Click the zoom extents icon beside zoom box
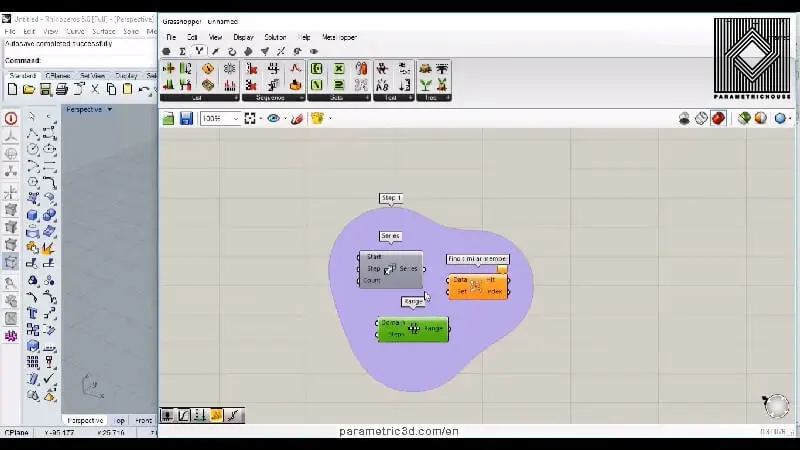The width and height of the screenshot is (800, 450). point(251,118)
